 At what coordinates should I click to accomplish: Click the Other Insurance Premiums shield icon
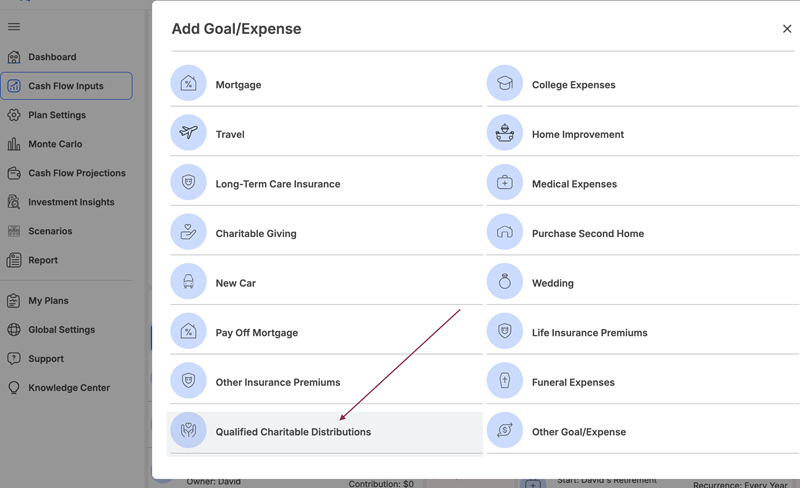coord(188,380)
